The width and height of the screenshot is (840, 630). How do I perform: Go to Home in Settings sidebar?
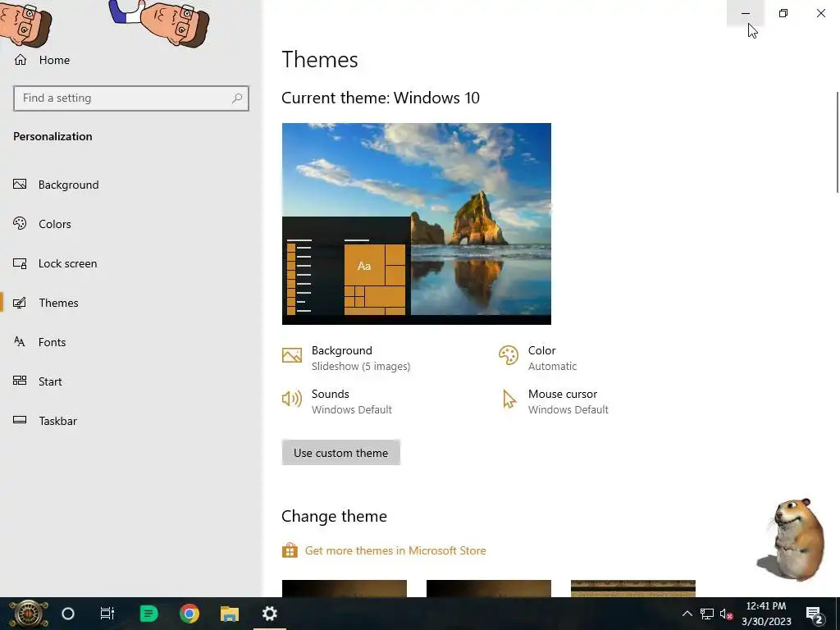click(x=42, y=60)
